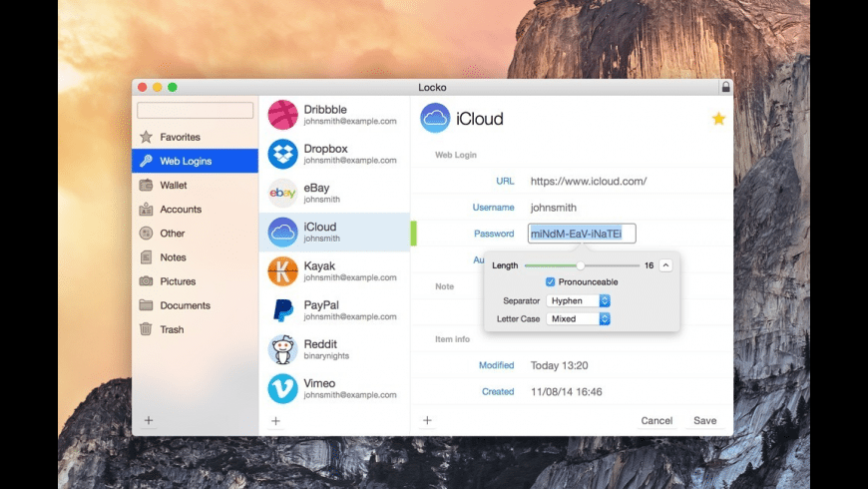This screenshot has height=489, width=868.
Task: Click the Username field label
Action: 493,208
